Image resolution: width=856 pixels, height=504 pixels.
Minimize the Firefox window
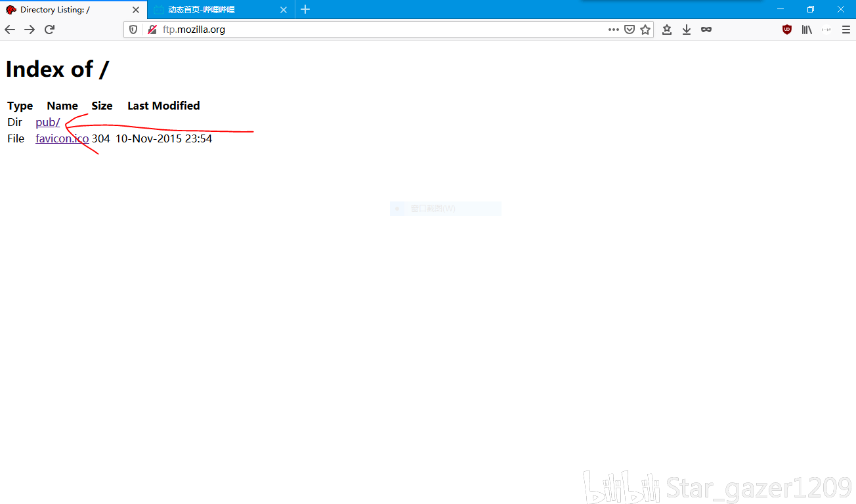(x=781, y=9)
